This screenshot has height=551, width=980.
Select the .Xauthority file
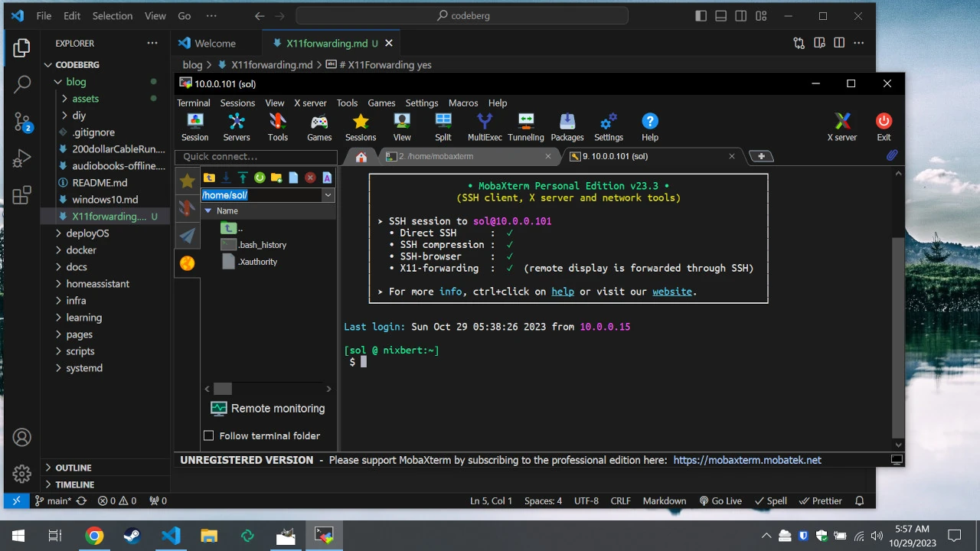257,262
